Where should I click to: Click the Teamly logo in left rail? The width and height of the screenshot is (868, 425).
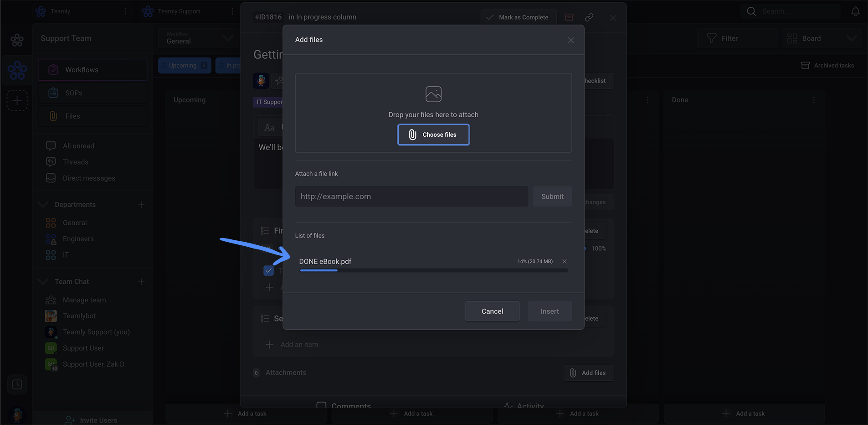tap(17, 40)
